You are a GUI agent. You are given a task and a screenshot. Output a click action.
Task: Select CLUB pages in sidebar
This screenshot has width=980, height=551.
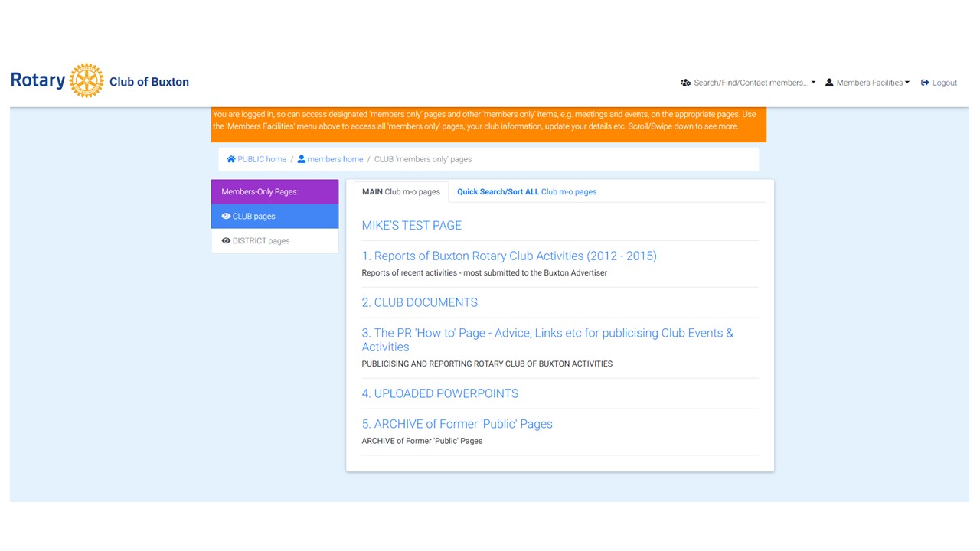(275, 217)
